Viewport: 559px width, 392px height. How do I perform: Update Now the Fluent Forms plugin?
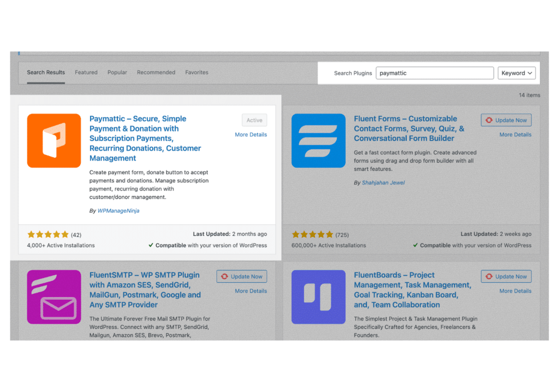tap(506, 120)
